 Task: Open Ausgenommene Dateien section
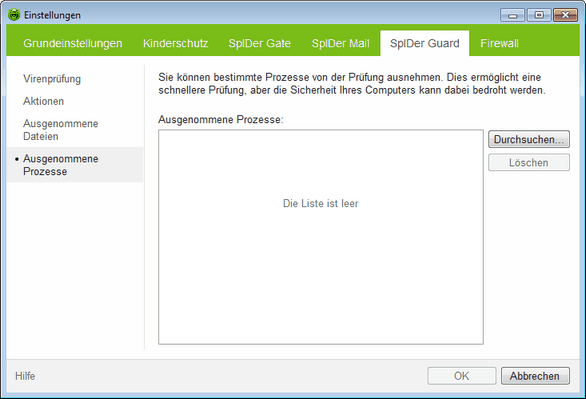point(61,130)
